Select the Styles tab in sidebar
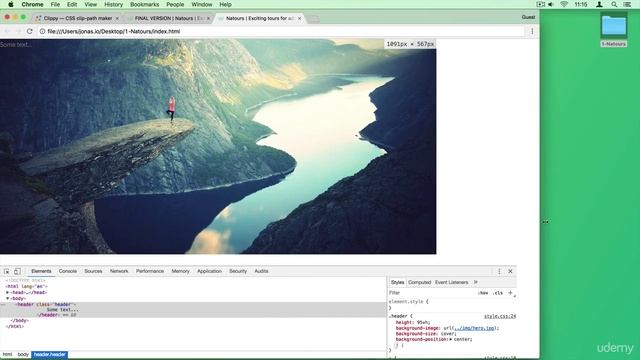The image size is (640, 360). click(x=397, y=282)
